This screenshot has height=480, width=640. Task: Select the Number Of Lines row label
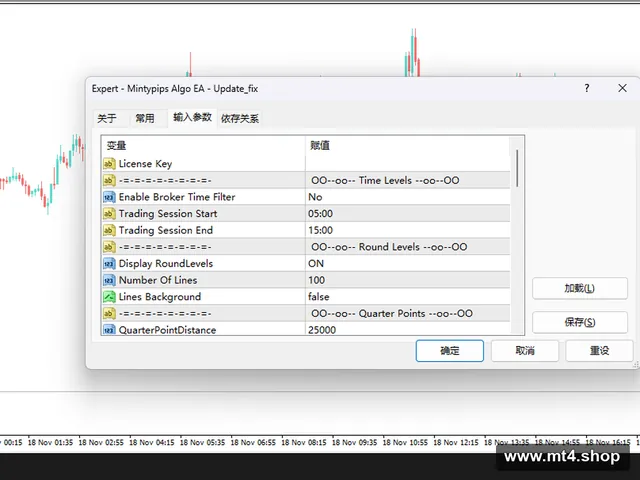pos(158,280)
